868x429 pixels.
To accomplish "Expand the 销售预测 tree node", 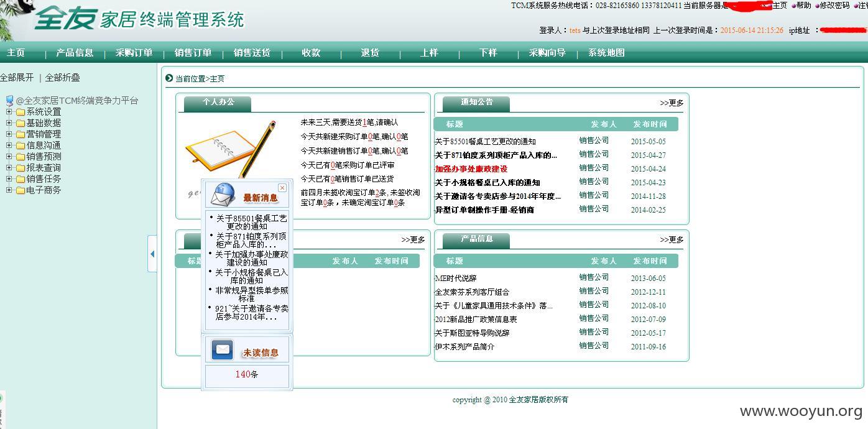I will [x=9, y=157].
